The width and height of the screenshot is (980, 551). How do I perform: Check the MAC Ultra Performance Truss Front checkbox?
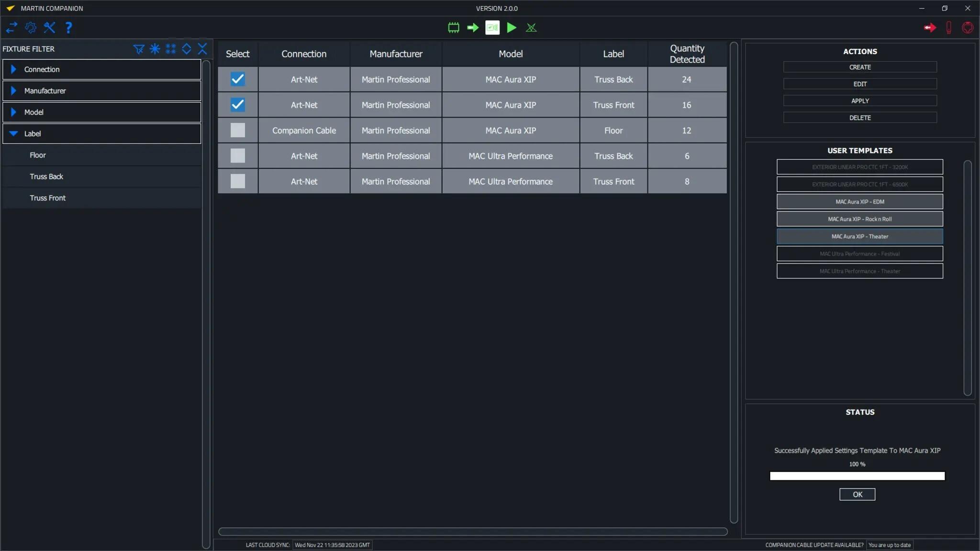coord(238,181)
